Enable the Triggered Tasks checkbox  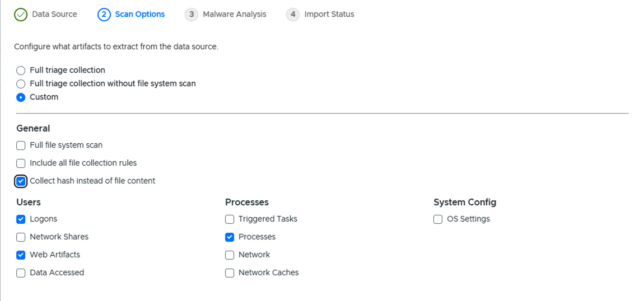pos(230,219)
